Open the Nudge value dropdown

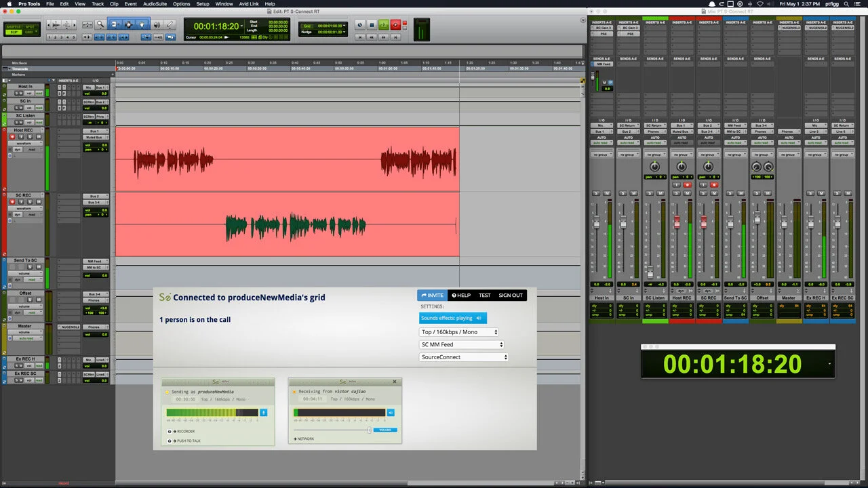[344, 32]
